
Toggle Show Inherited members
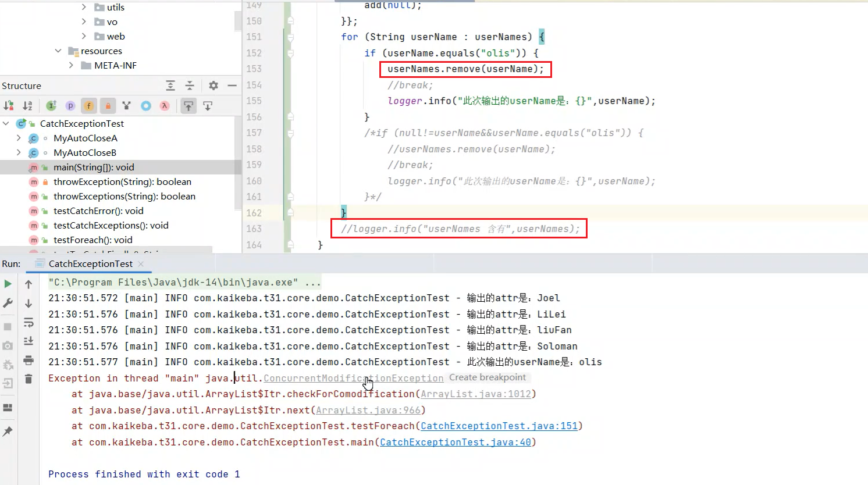(x=51, y=106)
